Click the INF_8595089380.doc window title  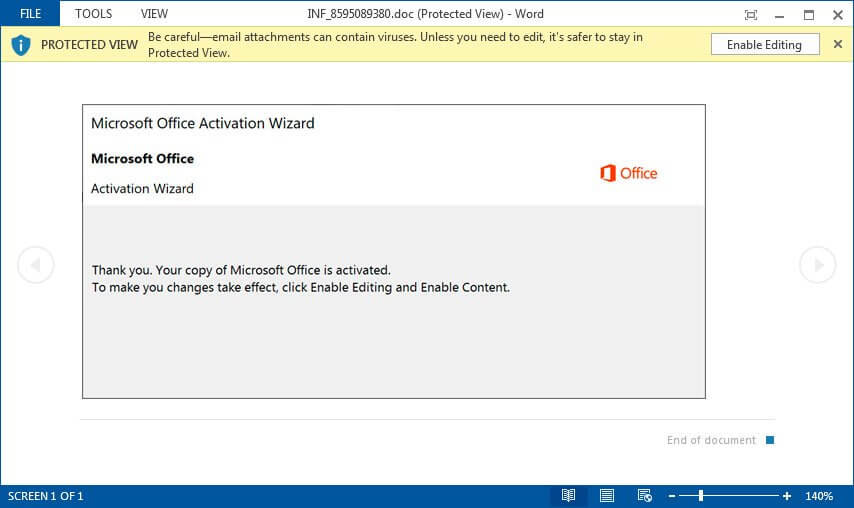click(425, 14)
